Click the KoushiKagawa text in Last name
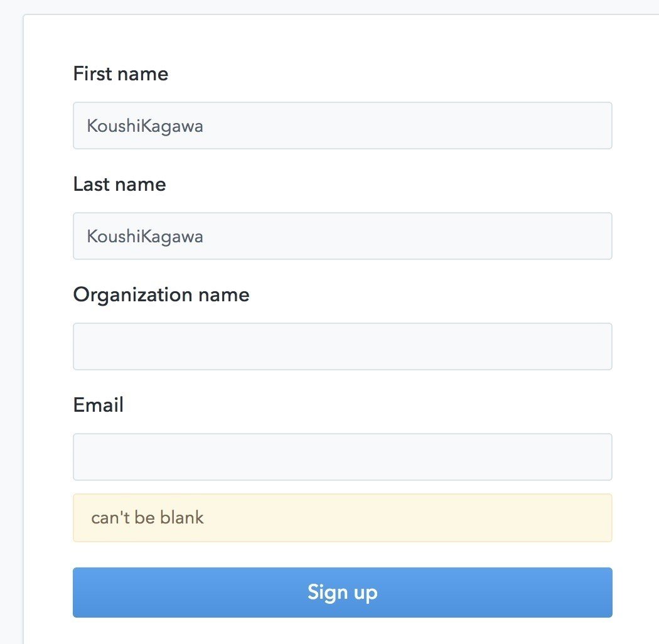 [x=145, y=237]
